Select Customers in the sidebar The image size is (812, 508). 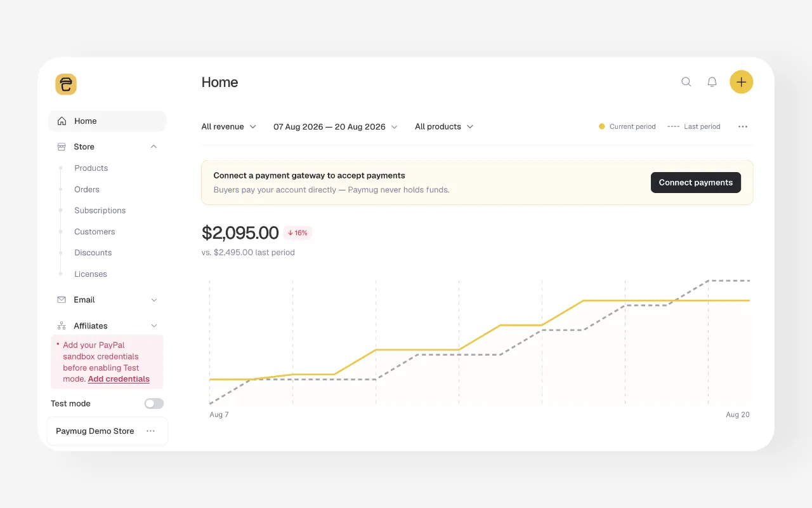(95, 232)
